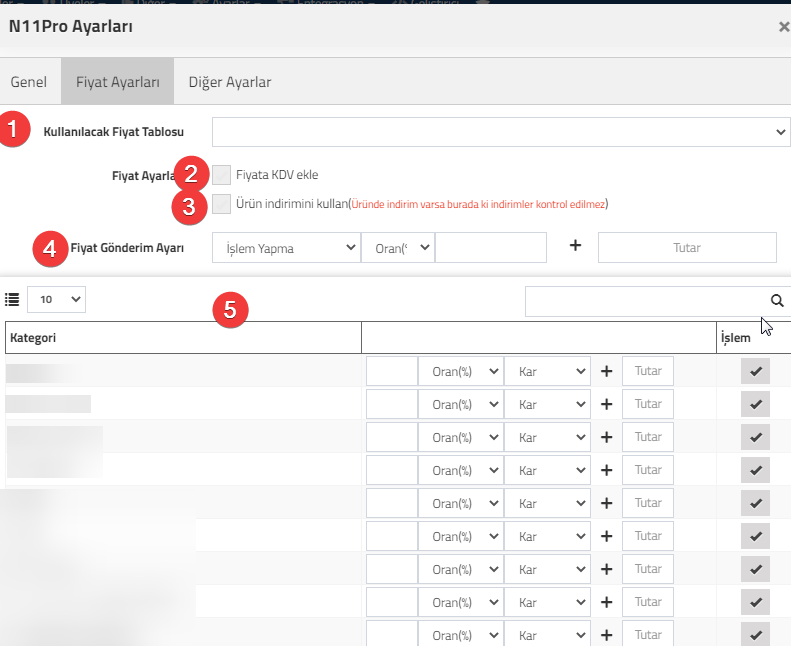791x646 pixels.
Task: Click the rate input in the fifth table row
Action: [392, 503]
